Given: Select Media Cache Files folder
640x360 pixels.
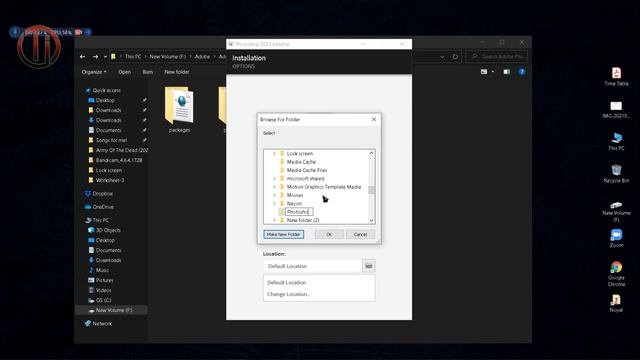Looking at the screenshot, I should (307, 170).
